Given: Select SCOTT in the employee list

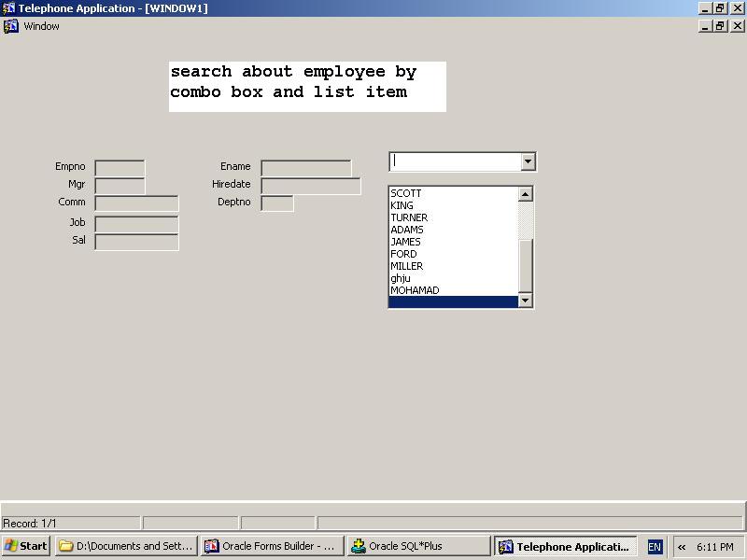Looking at the screenshot, I should point(406,193).
